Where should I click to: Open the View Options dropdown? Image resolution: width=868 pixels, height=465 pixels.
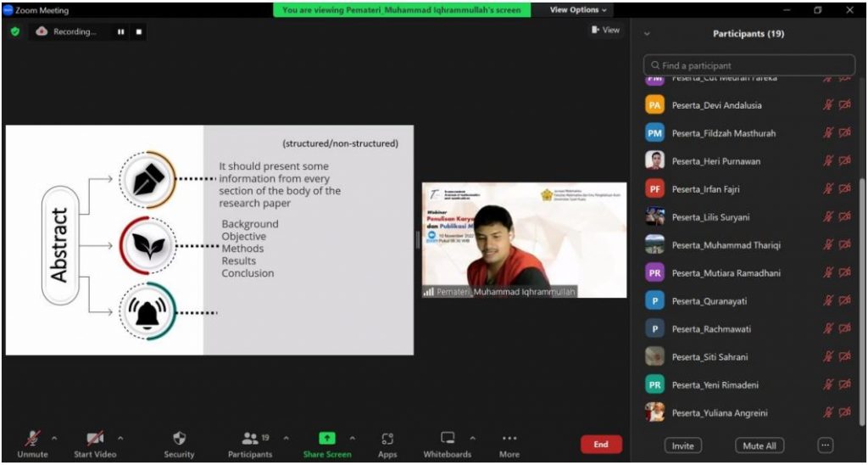[579, 10]
